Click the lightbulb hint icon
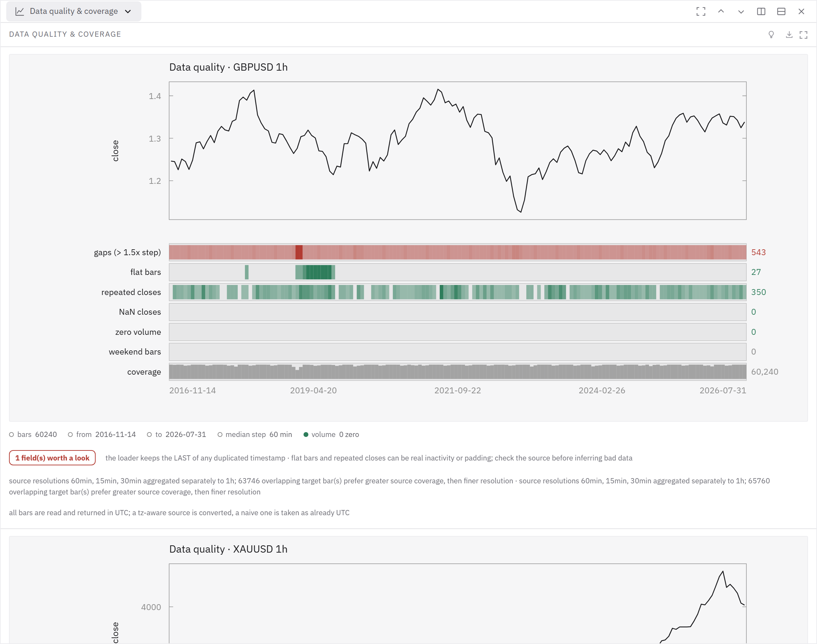The height and width of the screenshot is (644, 817). 771,35
